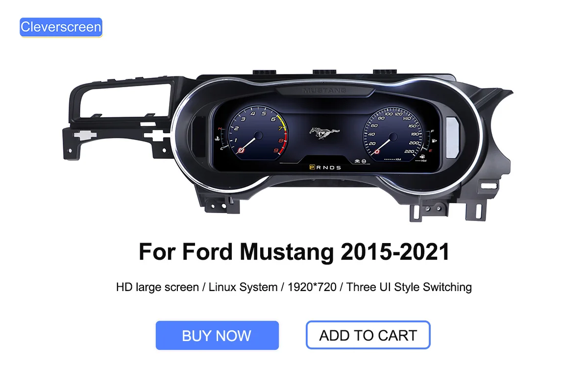The width and height of the screenshot is (588, 392).
Task: Click the For Ford Mustang 2015-2021 title
Action: [294, 251]
